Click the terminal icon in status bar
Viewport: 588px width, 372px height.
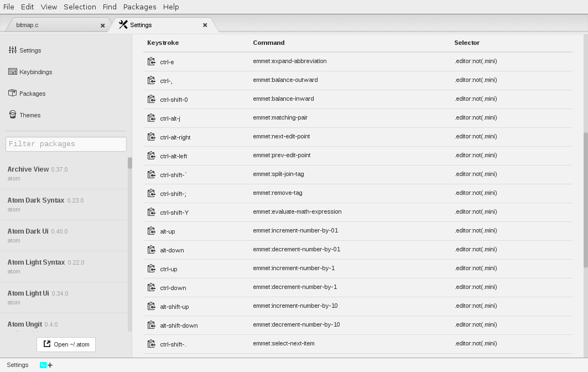(x=43, y=365)
